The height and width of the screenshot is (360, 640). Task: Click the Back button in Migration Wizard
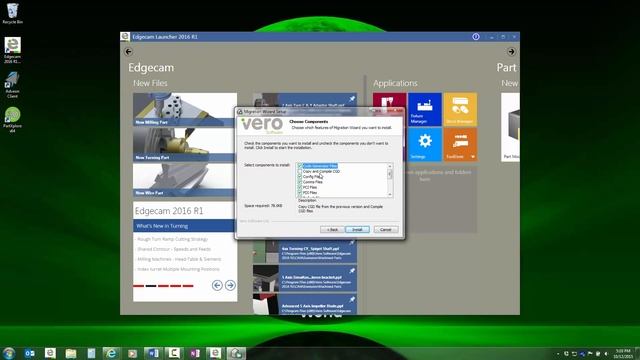pyautogui.click(x=332, y=230)
